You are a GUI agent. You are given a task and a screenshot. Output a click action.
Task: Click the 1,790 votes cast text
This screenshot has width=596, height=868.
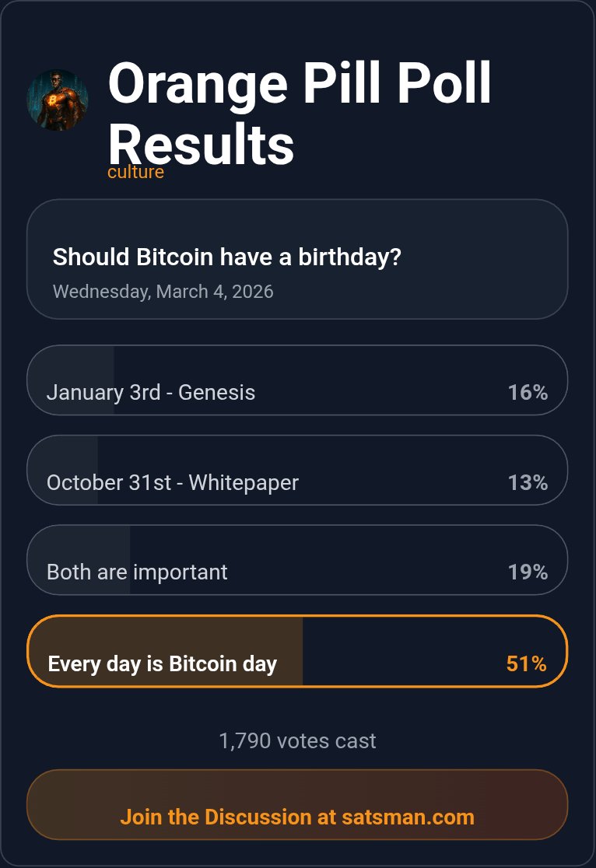point(298,740)
